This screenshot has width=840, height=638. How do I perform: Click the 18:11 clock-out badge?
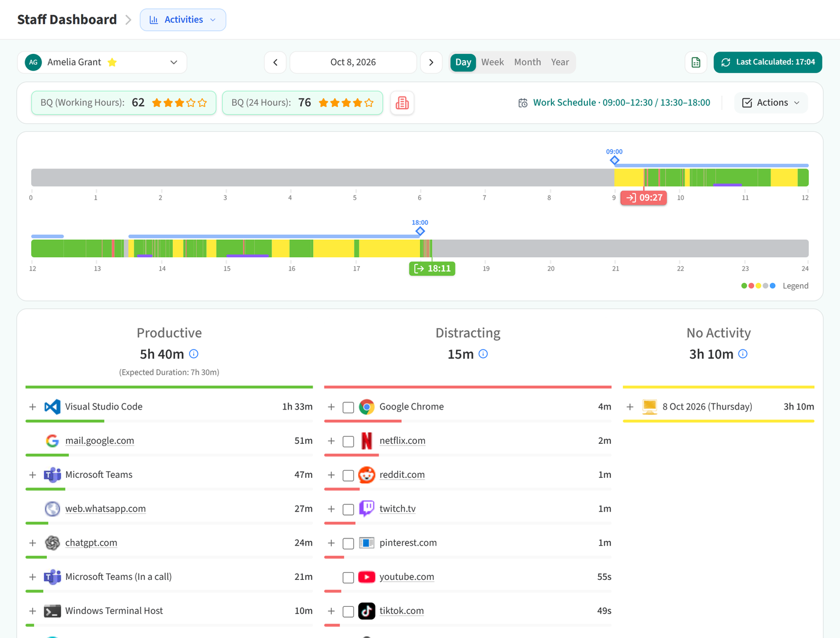click(432, 269)
